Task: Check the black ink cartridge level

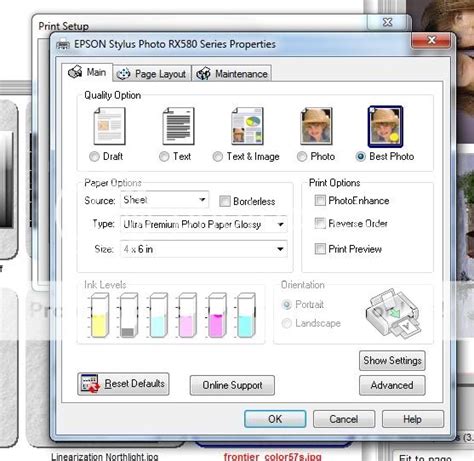Action: [x=129, y=315]
